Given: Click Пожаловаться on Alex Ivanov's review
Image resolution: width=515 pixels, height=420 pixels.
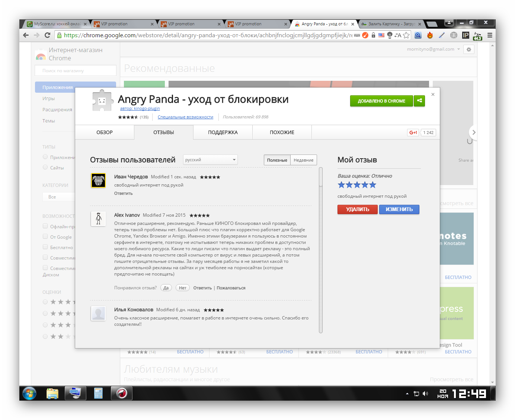Looking at the screenshot, I should coord(231,288).
